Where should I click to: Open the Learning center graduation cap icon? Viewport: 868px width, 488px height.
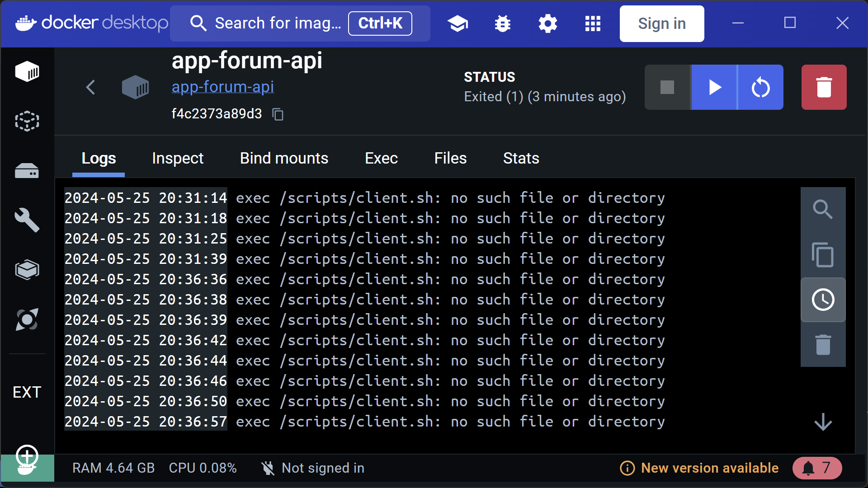tap(458, 23)
